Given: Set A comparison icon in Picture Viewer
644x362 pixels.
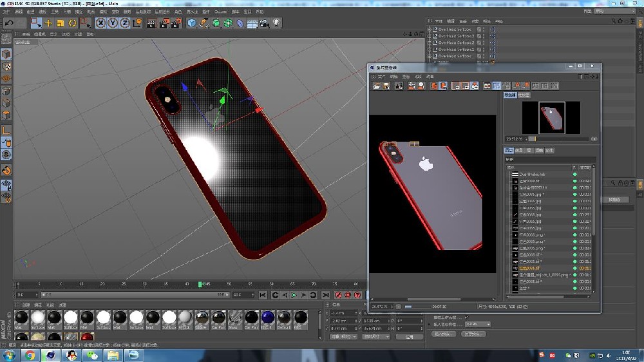Looking at the screenshot, I should (x=516, y=86).
